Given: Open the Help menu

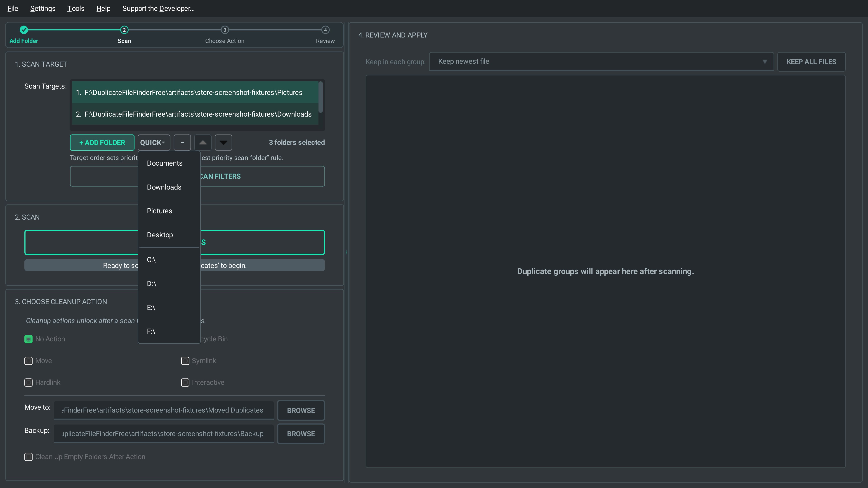Looking at the screenshot, I should click(x=104, y=8).
